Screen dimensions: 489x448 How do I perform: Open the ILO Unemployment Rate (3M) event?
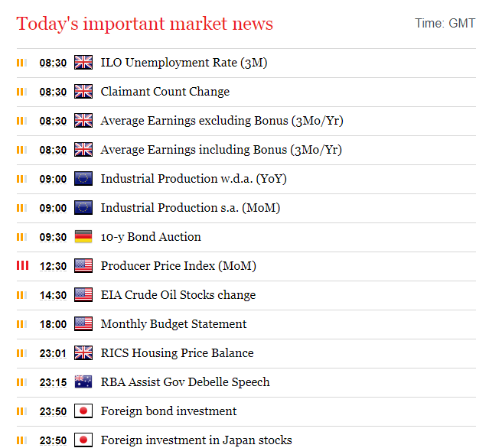point(184,63)
